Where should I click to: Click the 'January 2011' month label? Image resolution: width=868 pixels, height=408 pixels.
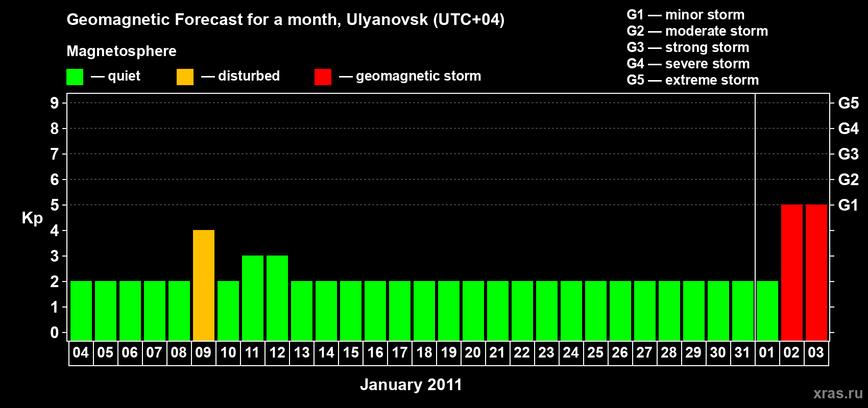click(x=411, y=385)
